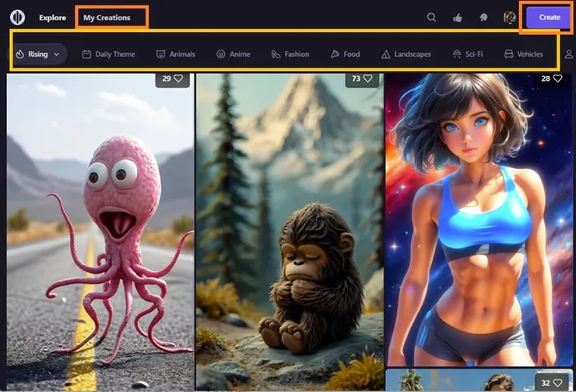Screen dimensions: 576x392
Task: Select the Daily Theme category
Action: 109,54
